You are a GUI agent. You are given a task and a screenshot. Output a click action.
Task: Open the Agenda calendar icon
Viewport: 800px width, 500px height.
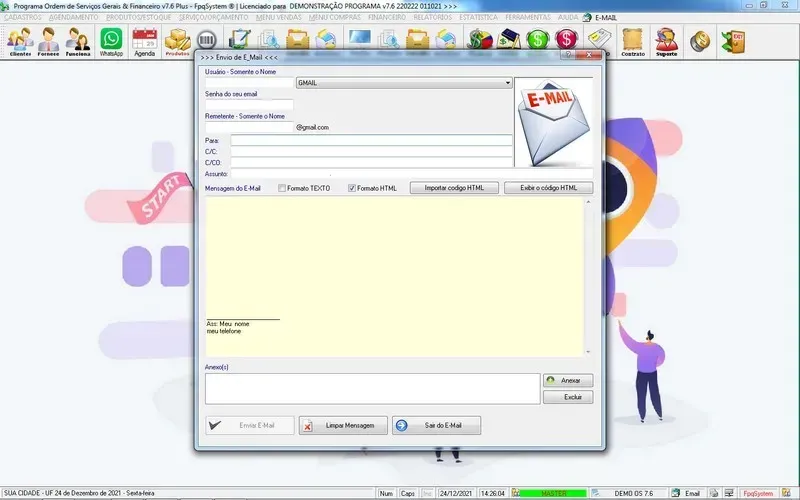[145, 42]
